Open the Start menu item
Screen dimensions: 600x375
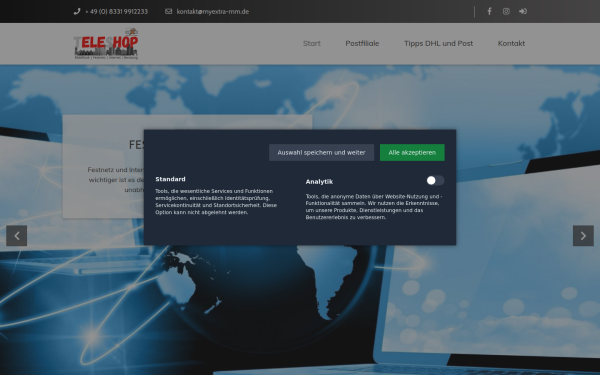click(312, 43)
